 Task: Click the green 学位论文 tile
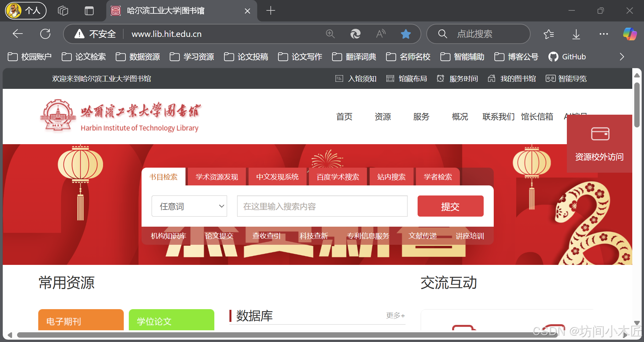(171, 320)
